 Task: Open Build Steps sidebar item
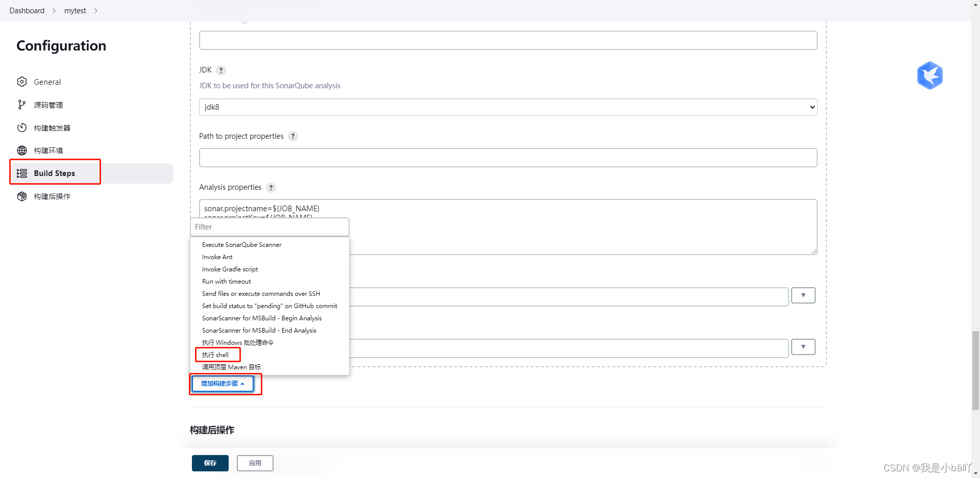pyautogui.click(x=92, y=173)
